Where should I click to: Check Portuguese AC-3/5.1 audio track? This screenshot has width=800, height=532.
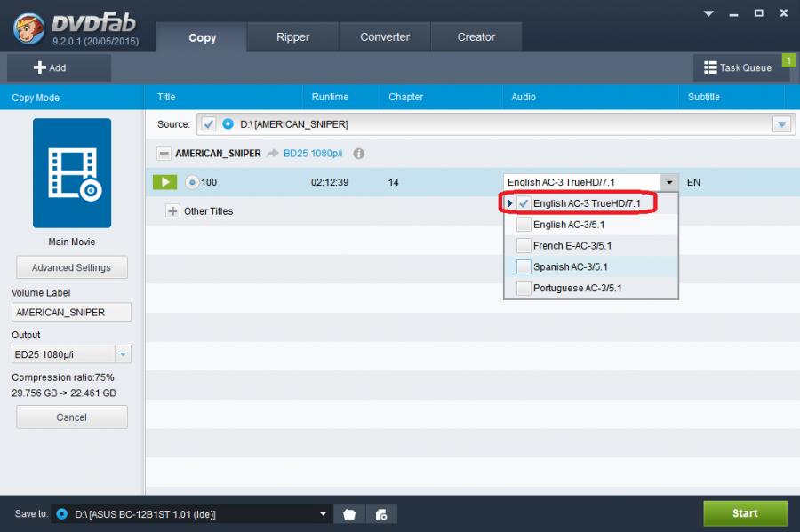[524, 288]
